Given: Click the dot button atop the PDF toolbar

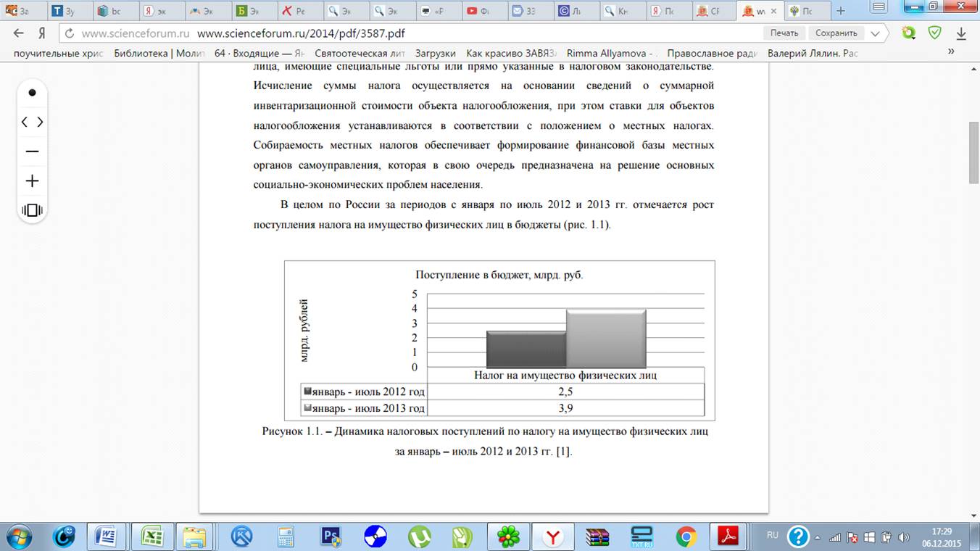Looking at the screenshot, I should point(32,93).
